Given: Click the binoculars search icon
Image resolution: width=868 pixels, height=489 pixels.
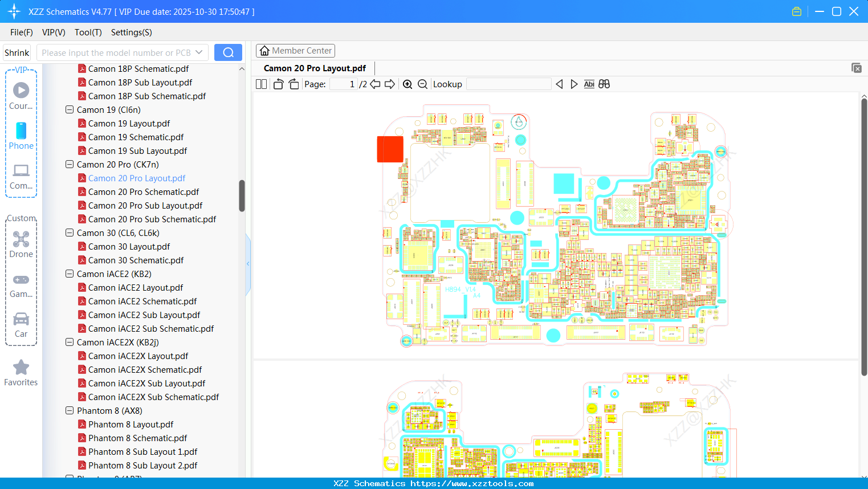Looking at the screenshot, I should (604, 84).
